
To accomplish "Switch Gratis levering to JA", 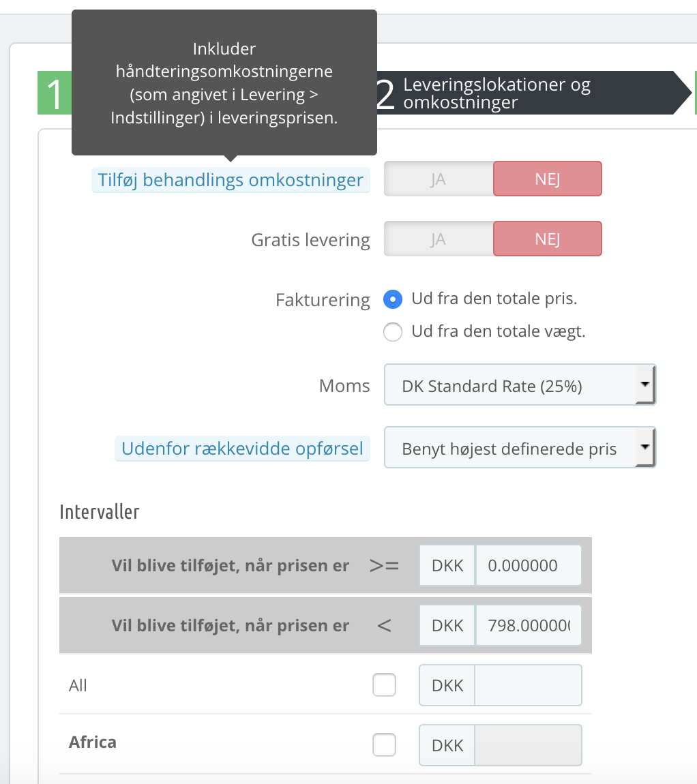I will coord(439,239).
